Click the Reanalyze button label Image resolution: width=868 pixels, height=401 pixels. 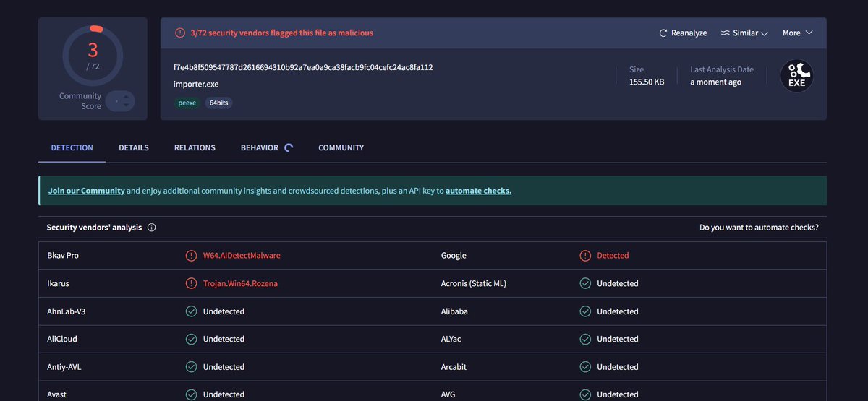[x=688, y=33]
